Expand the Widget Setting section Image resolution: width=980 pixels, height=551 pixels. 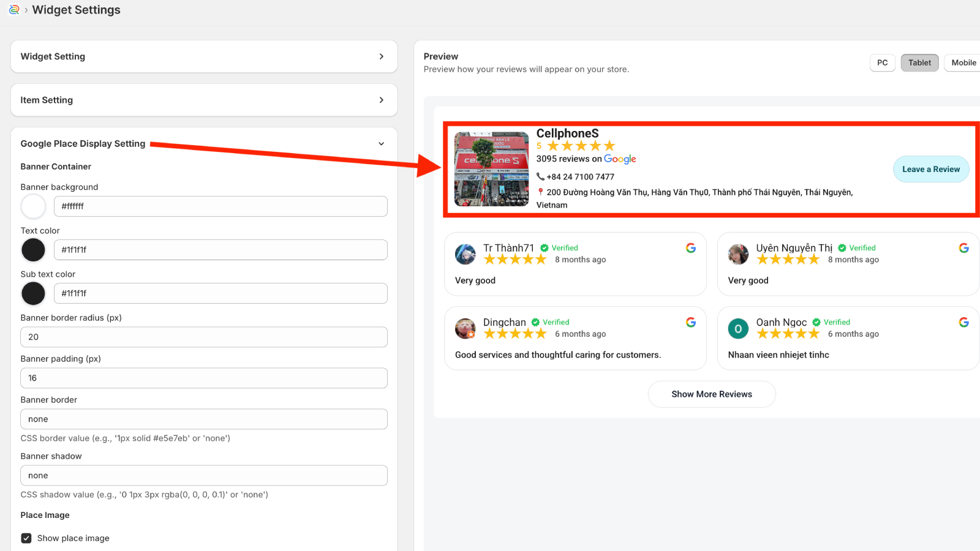tap(204, 56)
